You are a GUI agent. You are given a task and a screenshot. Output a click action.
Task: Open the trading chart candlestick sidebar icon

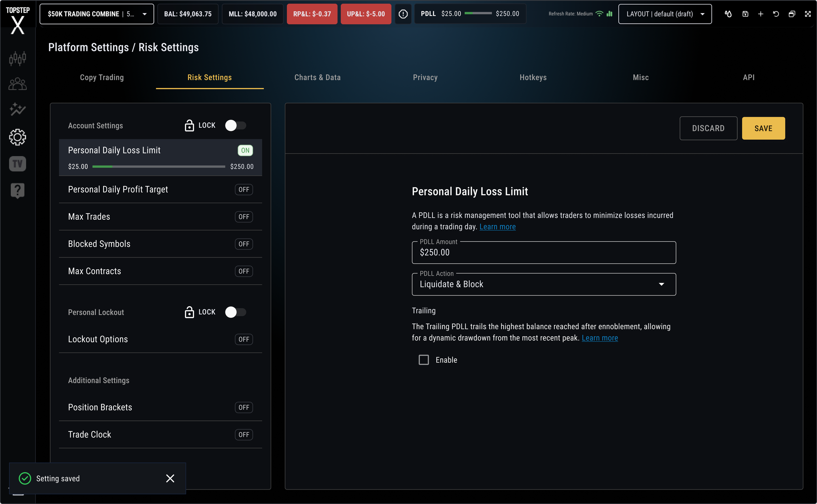[x=18, y=58]
